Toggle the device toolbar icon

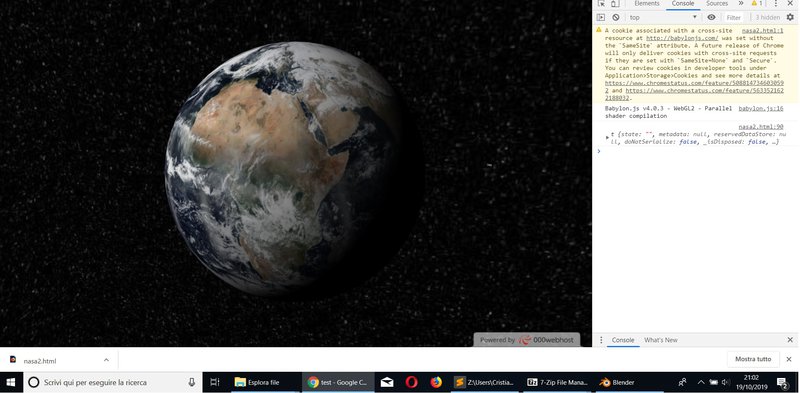(x=615, y=4)
